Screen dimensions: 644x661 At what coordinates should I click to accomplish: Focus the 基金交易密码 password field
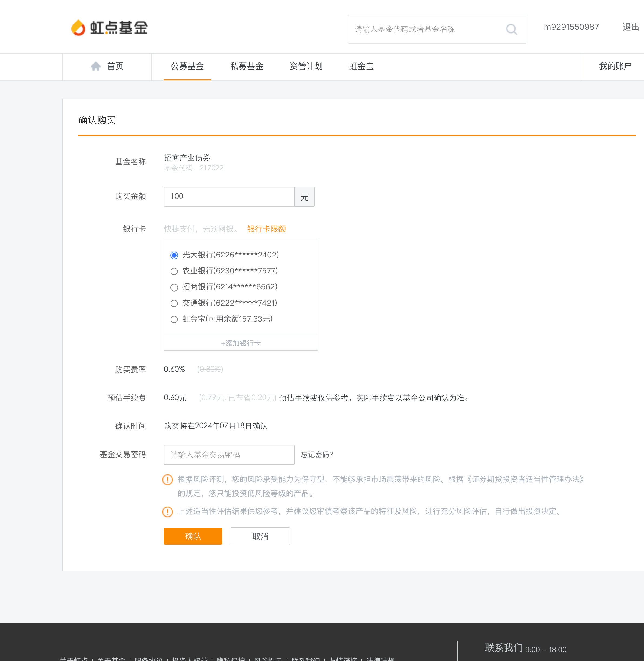[x=229, y=455]
